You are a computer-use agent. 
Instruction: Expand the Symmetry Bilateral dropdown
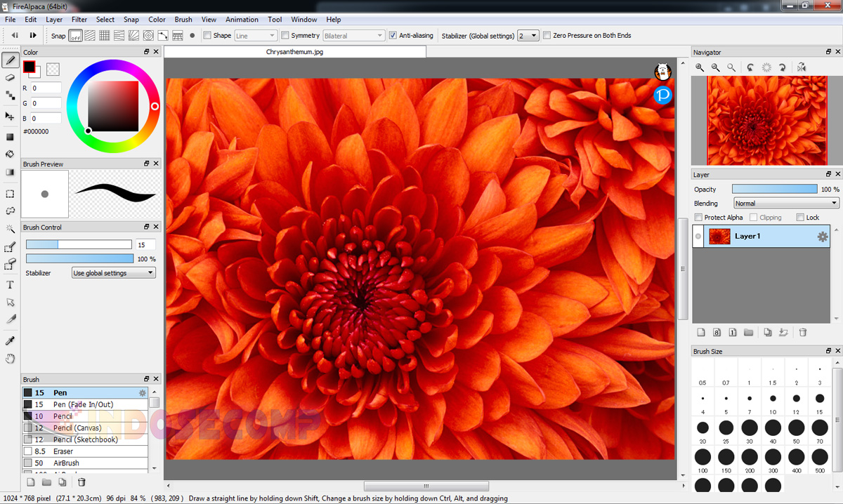tap(353, 35)
